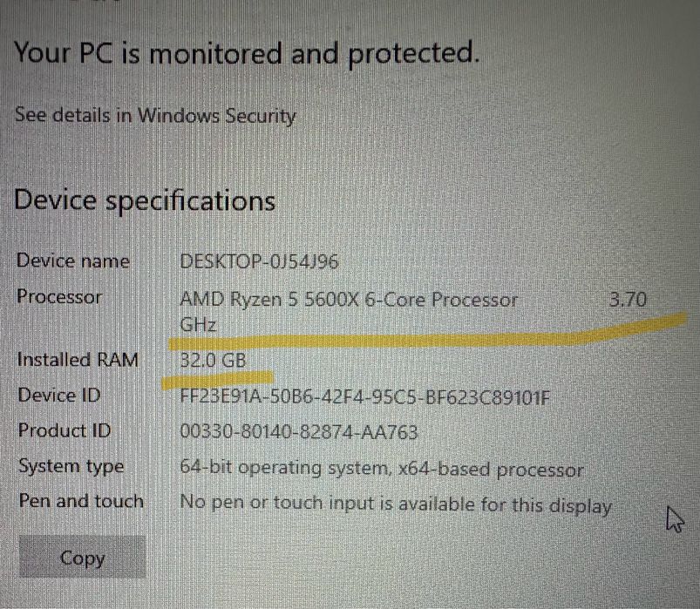The image size is (700, 609).
Task: Click the GHz text under processor name
Action: pos(197,325)
